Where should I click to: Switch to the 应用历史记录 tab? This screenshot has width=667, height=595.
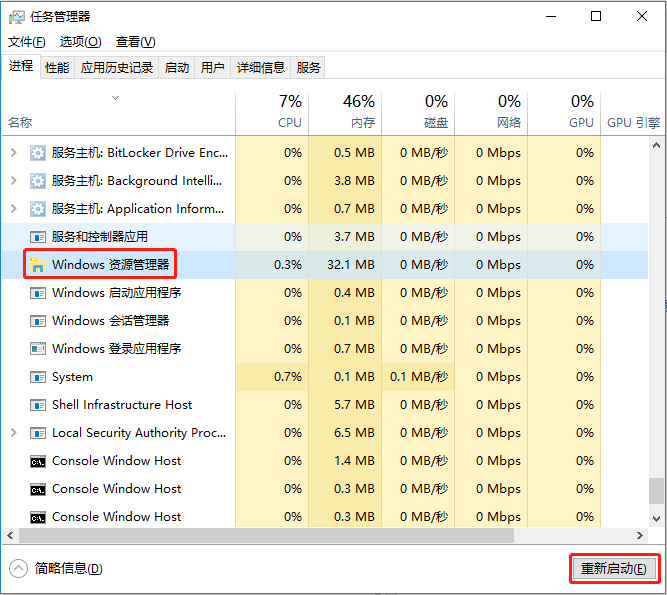tap(117, 68)
